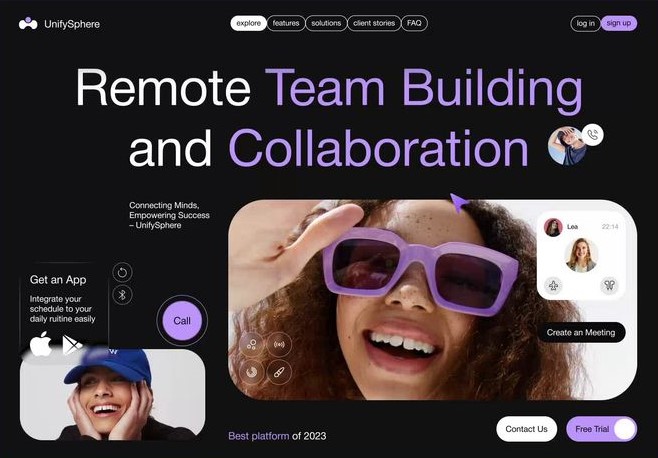Click the purple cursor arrow icon
The image size is (658, 458).
point(458,202)
